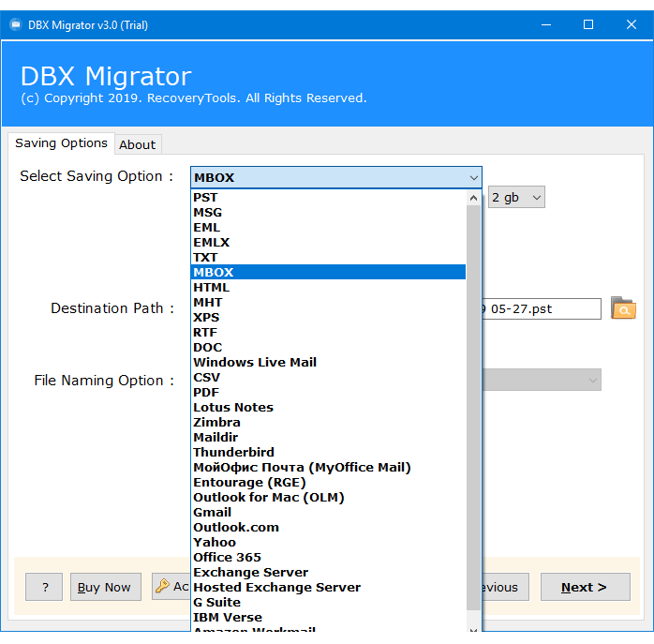The width and height of the screenshot is (654, 644).
Task: Click the partially hidden Previous button
Action: (506, 587)
